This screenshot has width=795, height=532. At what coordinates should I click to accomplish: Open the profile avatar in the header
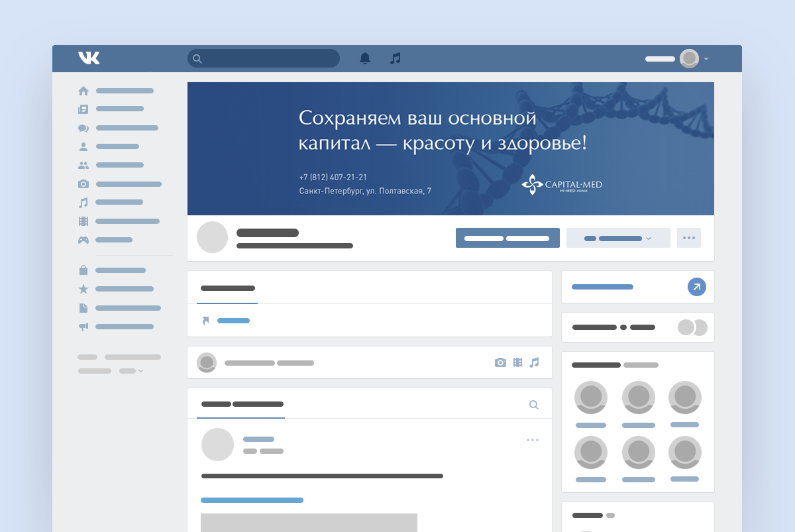(690, 58)
